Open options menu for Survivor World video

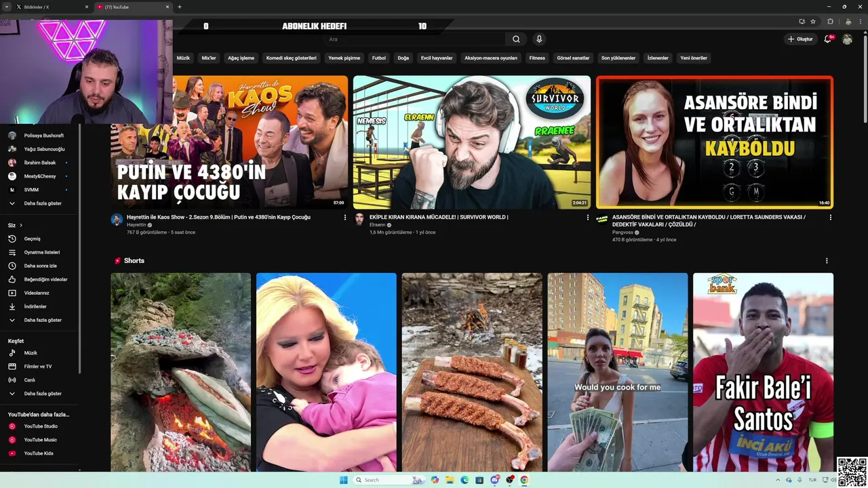(x=588, y=218)
